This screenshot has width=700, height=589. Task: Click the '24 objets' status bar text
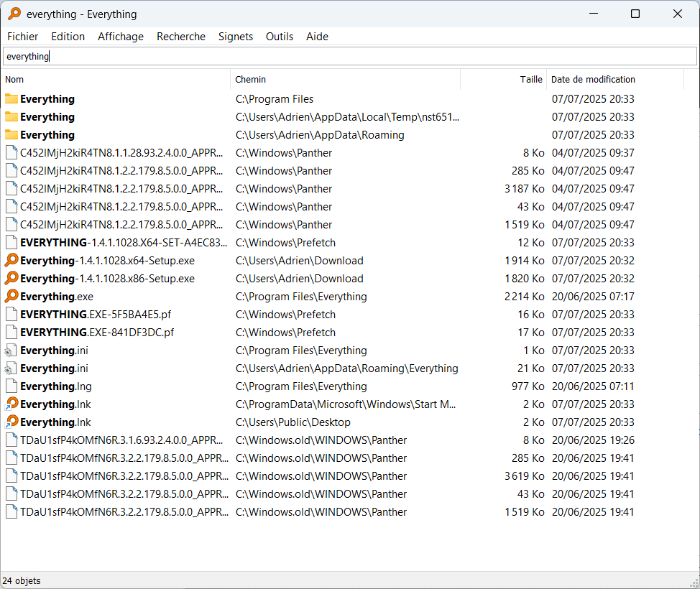tap(22, 580)
